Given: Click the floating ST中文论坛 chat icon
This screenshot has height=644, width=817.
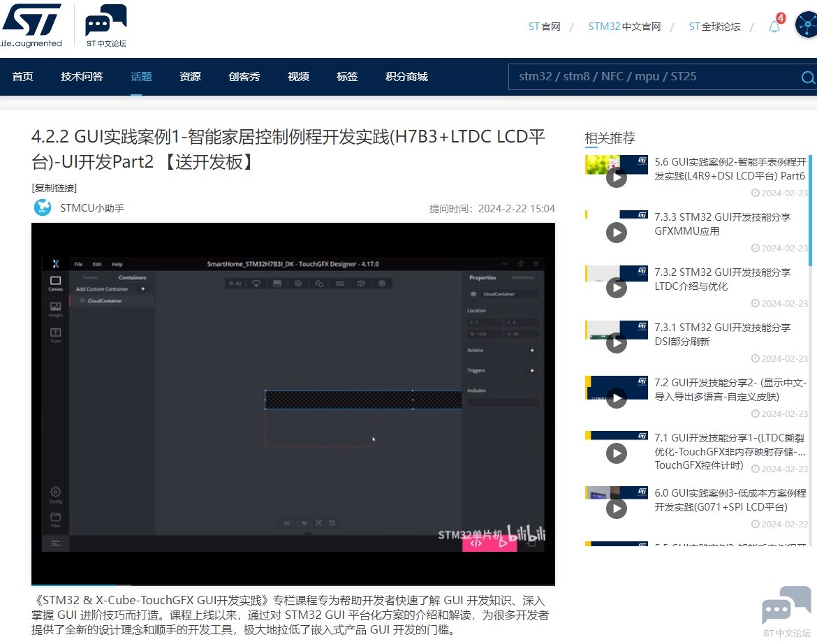Looking at the screenshot, I should coord(786,610).
